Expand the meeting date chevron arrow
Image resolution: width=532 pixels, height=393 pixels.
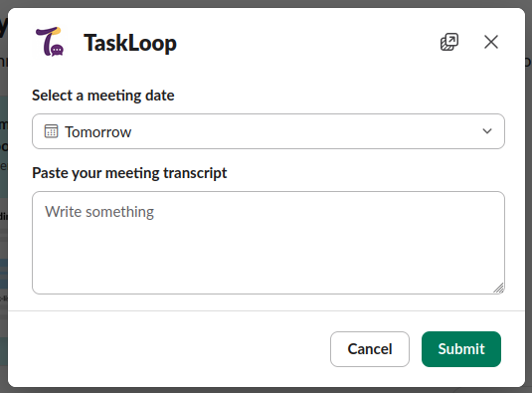[x=487, y=131]
